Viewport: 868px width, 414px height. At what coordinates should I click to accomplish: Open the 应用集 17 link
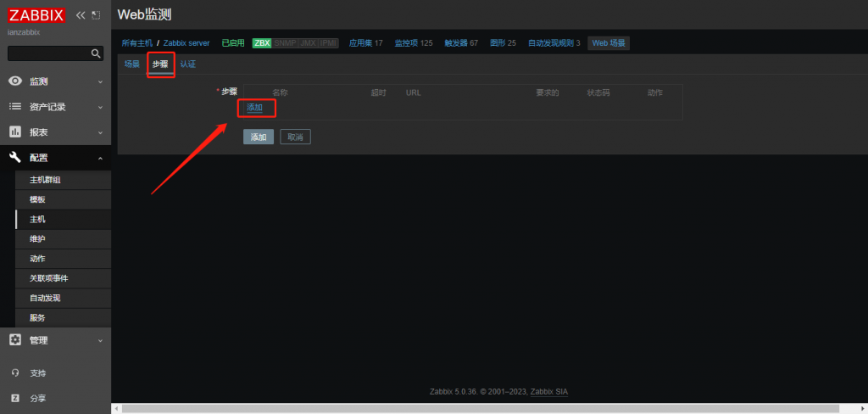coord(366,42)
